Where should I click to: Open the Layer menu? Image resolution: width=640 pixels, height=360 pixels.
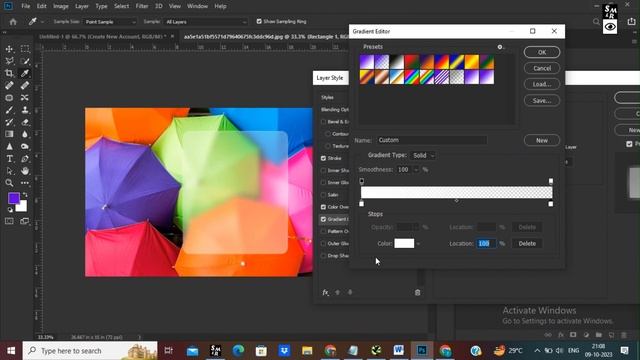(82, 7)
